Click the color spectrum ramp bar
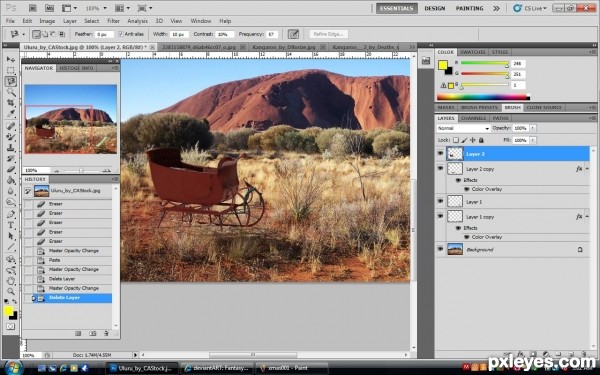The image size is (600, 375). click(x=483, y=97)
